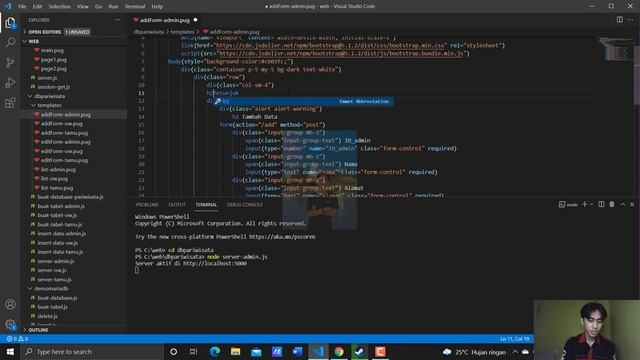Open the Accounts menu icon
Image resolution: width=640 pixels, height=360 pixels.
coord(10,304)
